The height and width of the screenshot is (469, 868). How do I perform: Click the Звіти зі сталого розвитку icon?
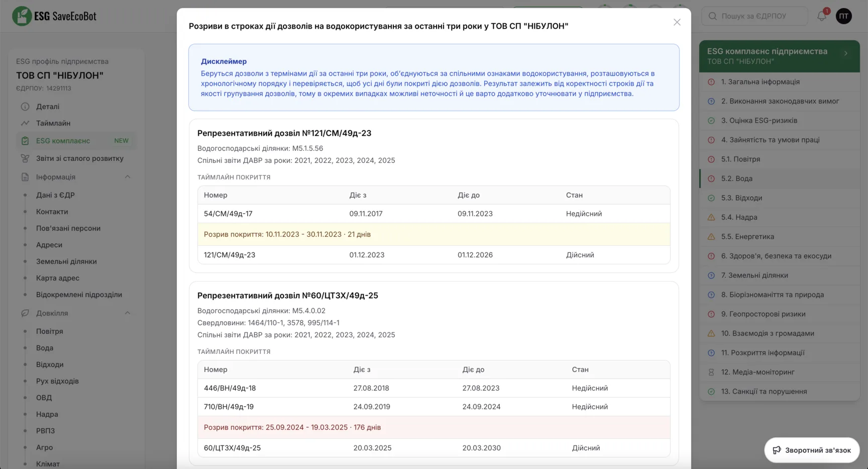click(x=25, y=158)
